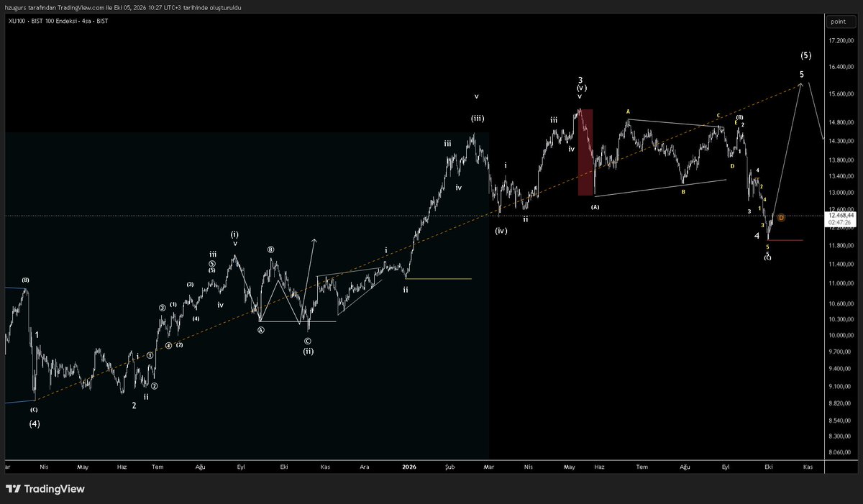Click the 14.800,00 price axis label

841,123
